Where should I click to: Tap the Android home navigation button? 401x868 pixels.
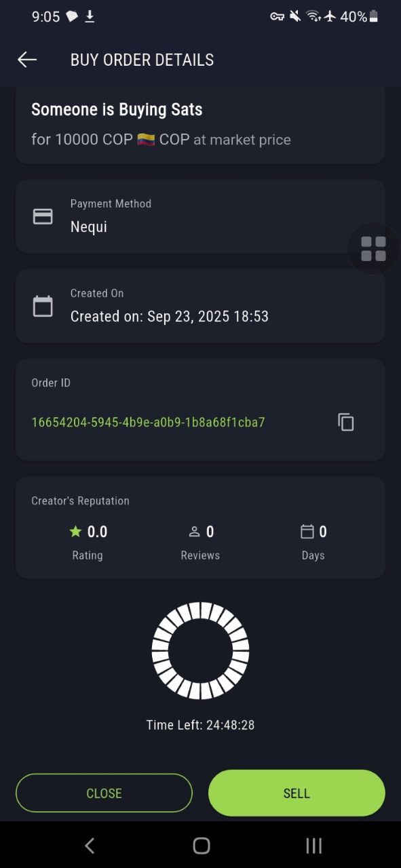(202, 845)
